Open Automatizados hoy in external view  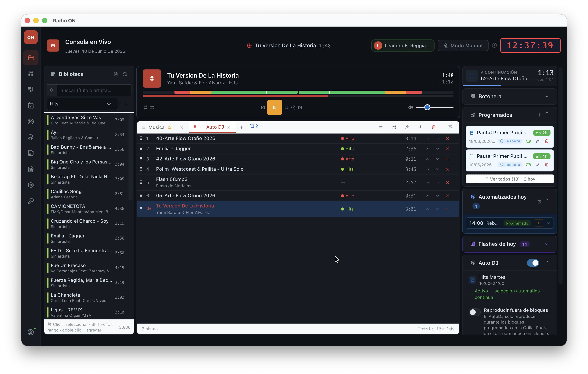click(x=539, y=202)
